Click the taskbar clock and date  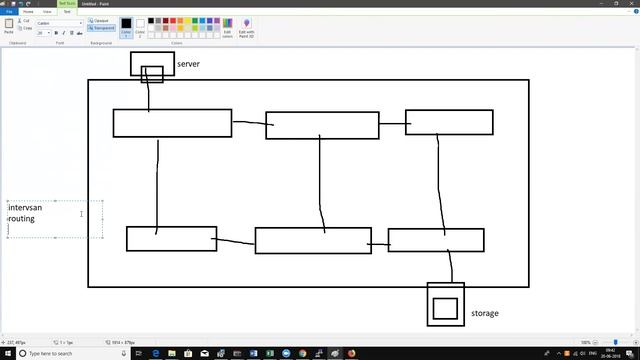[x=611, y=353]
